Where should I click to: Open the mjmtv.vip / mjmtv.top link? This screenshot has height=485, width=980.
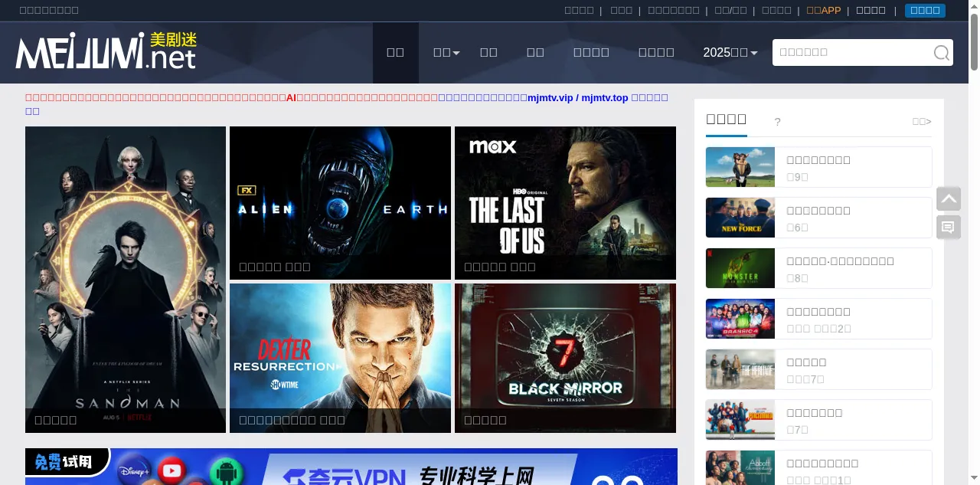pyautogui.click(x=578, y=98)
